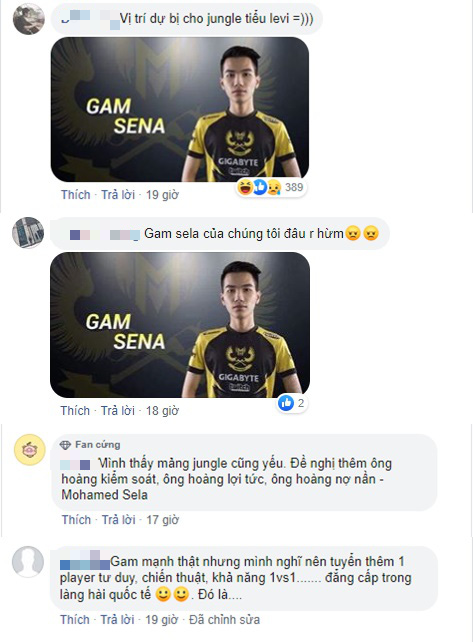Reply to the comment posted 18 giờ ago
Viewport: 473px width, 642px height.
tap(118, 410)
